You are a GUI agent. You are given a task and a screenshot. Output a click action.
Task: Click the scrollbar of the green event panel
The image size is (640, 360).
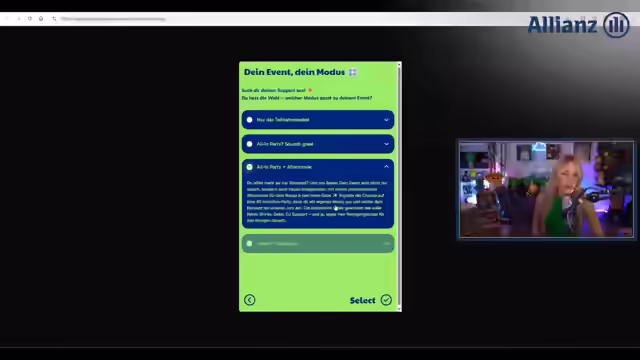click(x=399, y=186)
